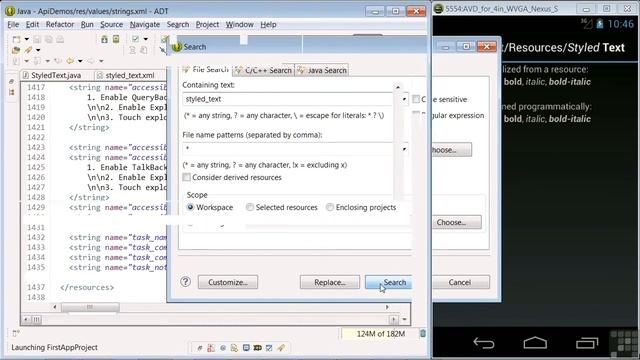Open the Refactor menu
Viewport: 640px width, 360px height.
click(60, 24)
